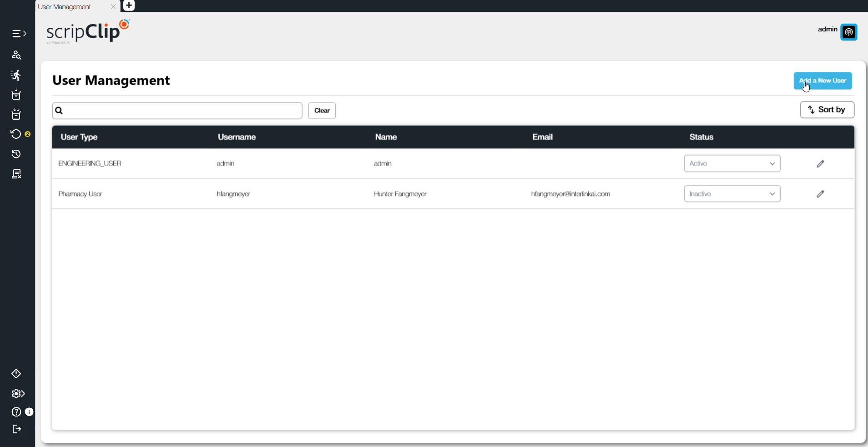Select the running person workflow icon

click(x=16, y=75)
